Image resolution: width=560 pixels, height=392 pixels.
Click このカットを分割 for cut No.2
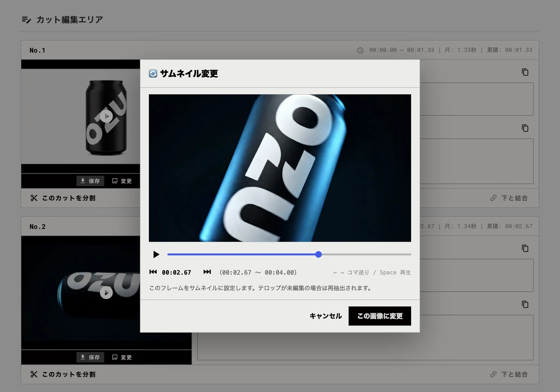63,374
